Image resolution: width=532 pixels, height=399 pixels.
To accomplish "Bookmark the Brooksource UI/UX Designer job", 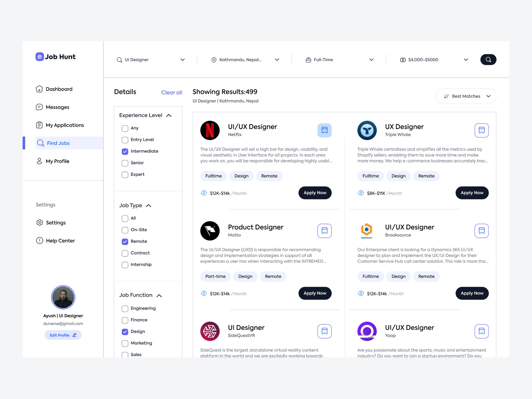I will 481,231.
